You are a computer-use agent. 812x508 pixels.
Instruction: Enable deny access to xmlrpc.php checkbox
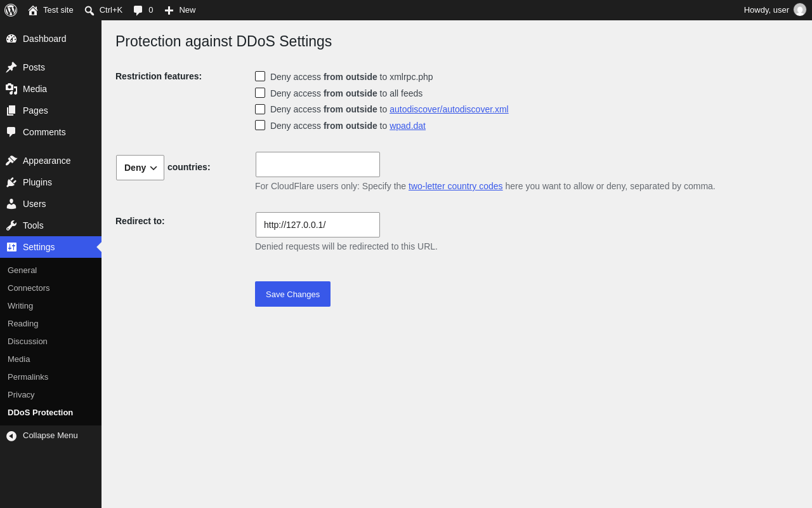pyautogui.click(x=260, y=76)
